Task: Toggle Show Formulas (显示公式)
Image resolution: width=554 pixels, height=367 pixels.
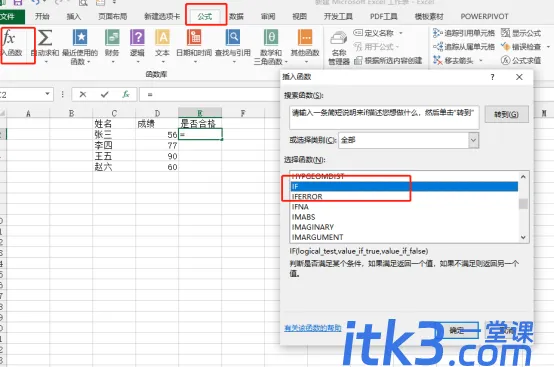Action: tap(521, 33)
